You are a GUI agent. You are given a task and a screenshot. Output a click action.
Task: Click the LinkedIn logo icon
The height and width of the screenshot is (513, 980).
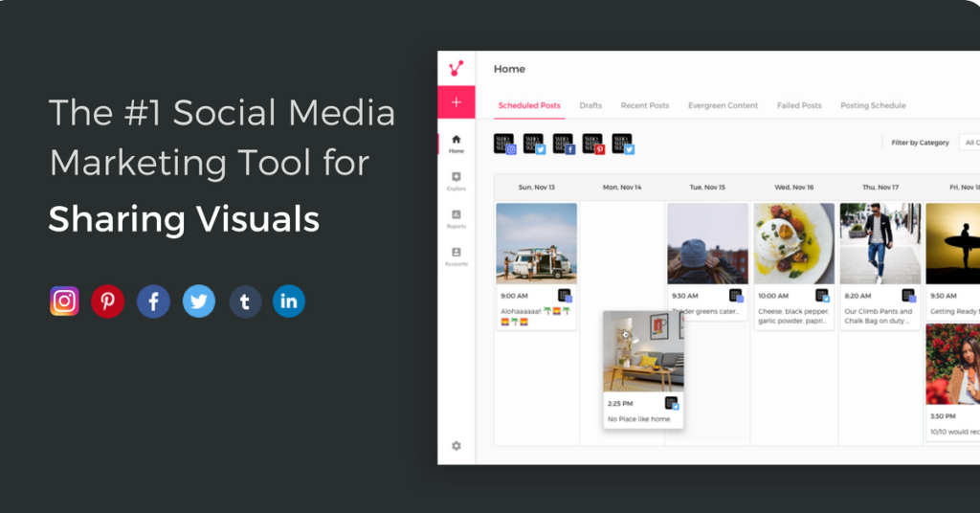[289, 301]
